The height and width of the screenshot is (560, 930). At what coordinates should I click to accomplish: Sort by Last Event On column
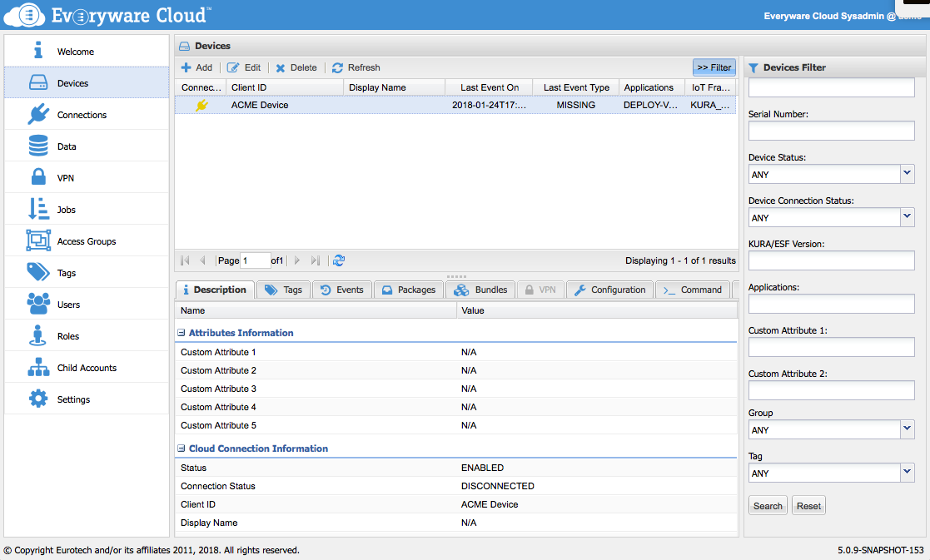490,87
